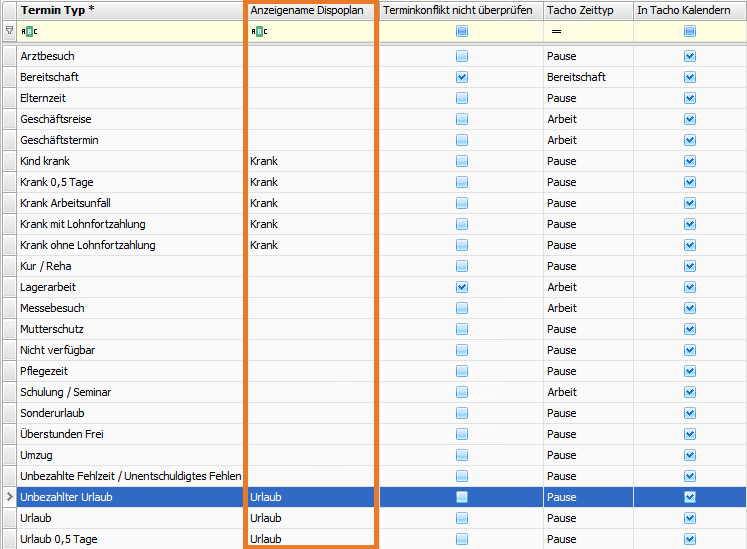Click equals operator icon under Tacho Zeittyp
This screenshot has height=549, width=747.
[x=556, y=31]
